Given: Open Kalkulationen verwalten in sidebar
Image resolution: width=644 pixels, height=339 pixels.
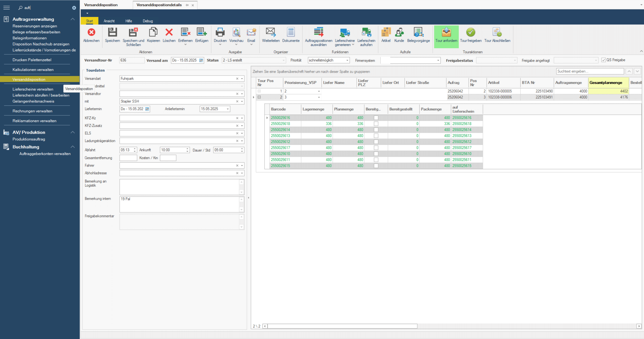Looking at the screenshot, I should [33, 70].
